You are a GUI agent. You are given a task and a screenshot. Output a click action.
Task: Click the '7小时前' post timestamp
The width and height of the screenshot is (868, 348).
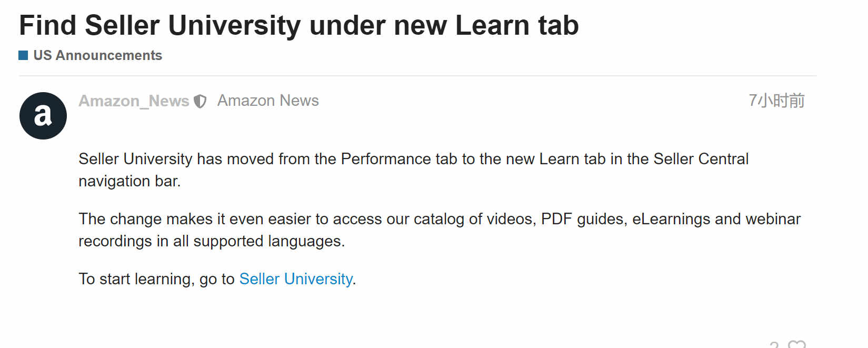point(776,101)
